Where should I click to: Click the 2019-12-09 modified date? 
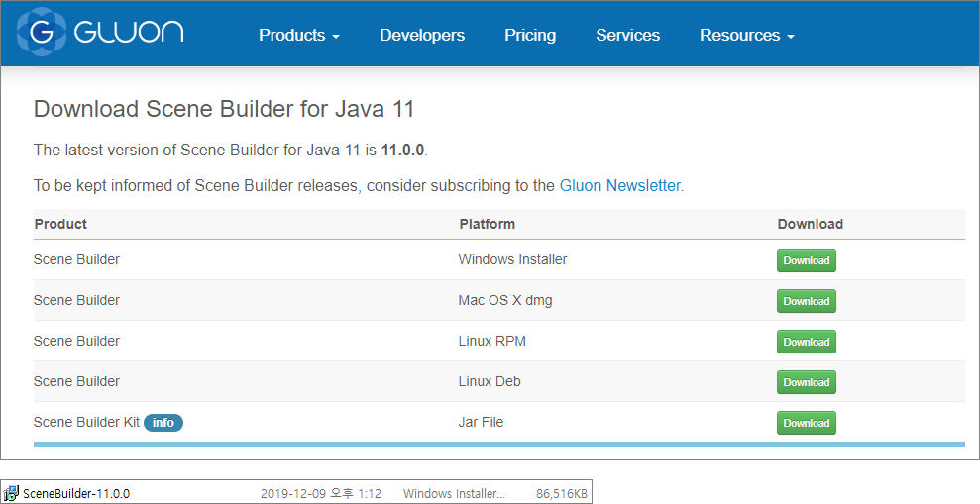tap(321, 493)
